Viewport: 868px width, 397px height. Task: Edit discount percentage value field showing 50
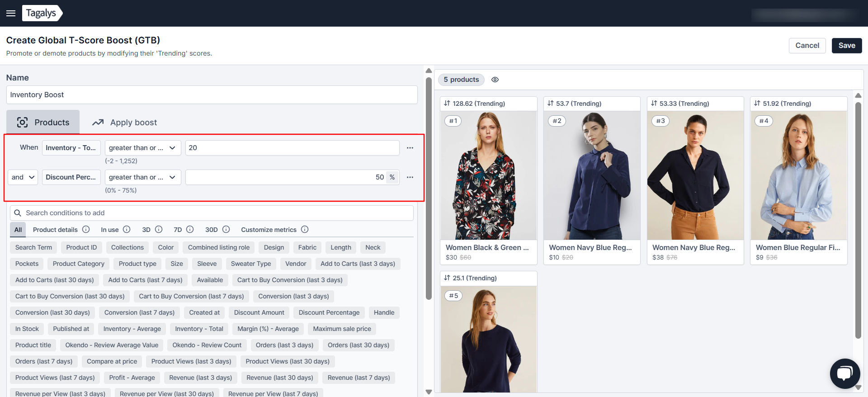292,177
